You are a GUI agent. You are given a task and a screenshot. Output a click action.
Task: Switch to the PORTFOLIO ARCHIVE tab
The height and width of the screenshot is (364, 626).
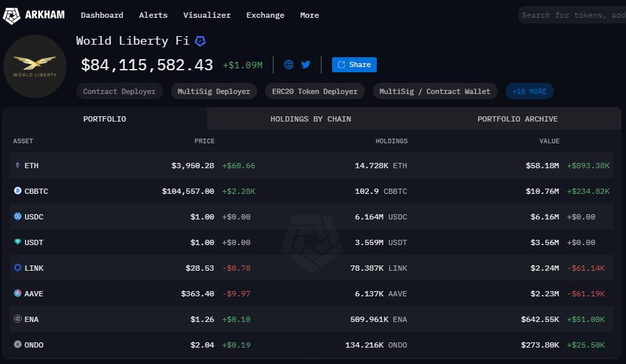[518, 119]
